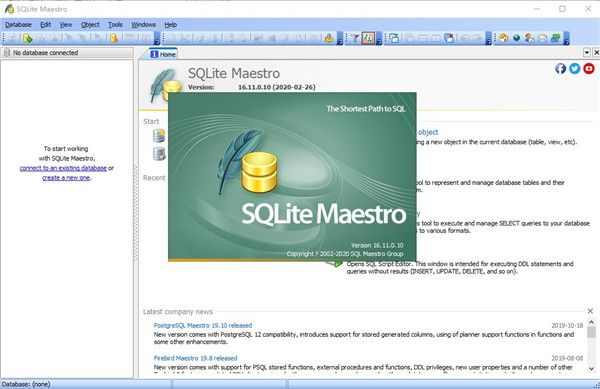Select the Home tab
This screenshot has width=600, height=389.
coord(163,54)
